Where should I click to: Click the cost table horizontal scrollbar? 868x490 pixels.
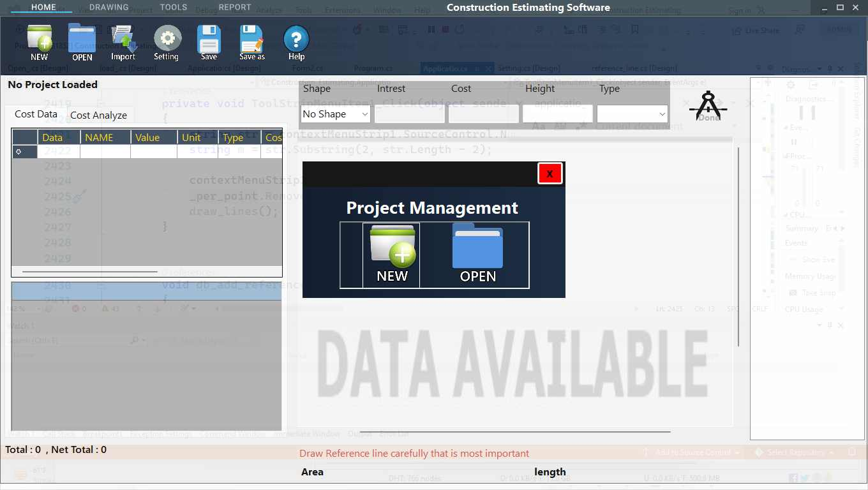point(89,272)
